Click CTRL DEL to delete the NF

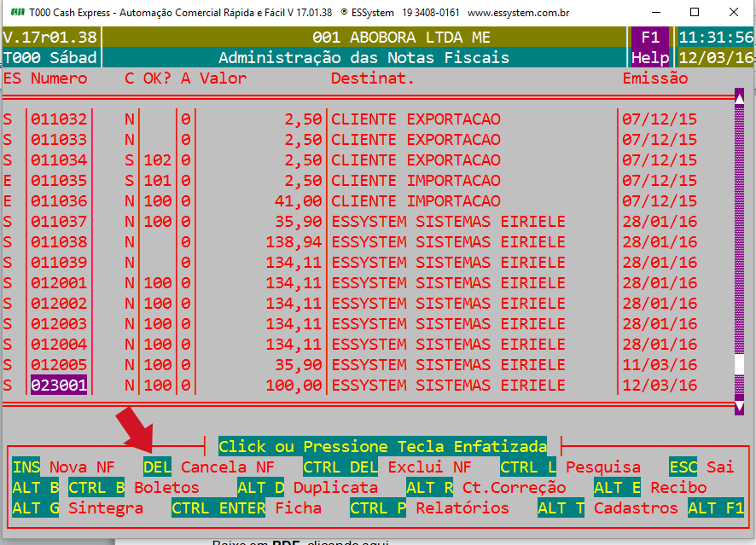(341, 467)
